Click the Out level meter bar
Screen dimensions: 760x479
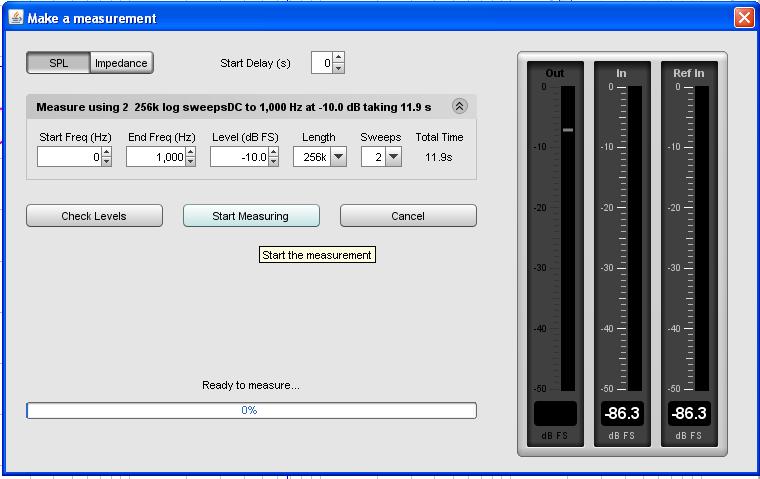(x=568, y=238)
